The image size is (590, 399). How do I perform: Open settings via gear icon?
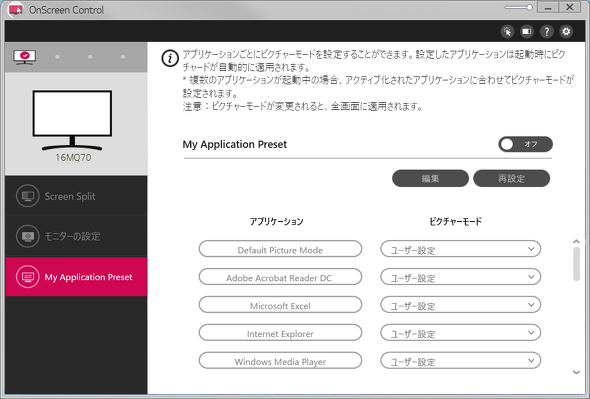566,31
